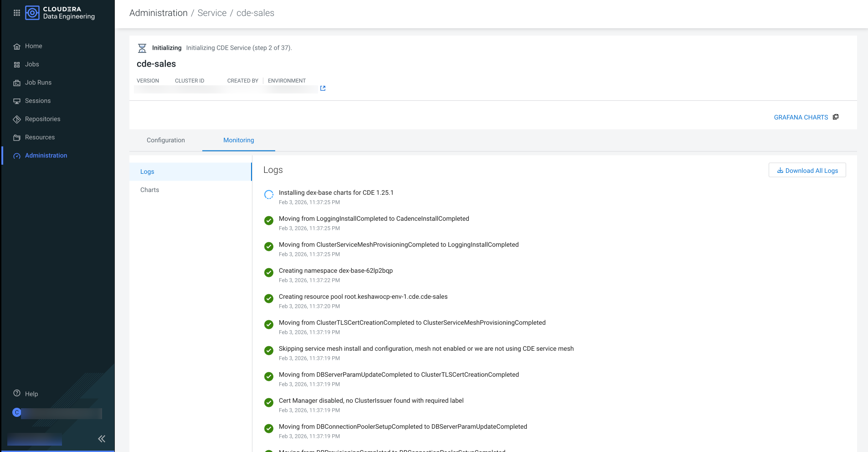Click the Repositories diamond icon
868x452 pixels.
[x=17, y=119]
